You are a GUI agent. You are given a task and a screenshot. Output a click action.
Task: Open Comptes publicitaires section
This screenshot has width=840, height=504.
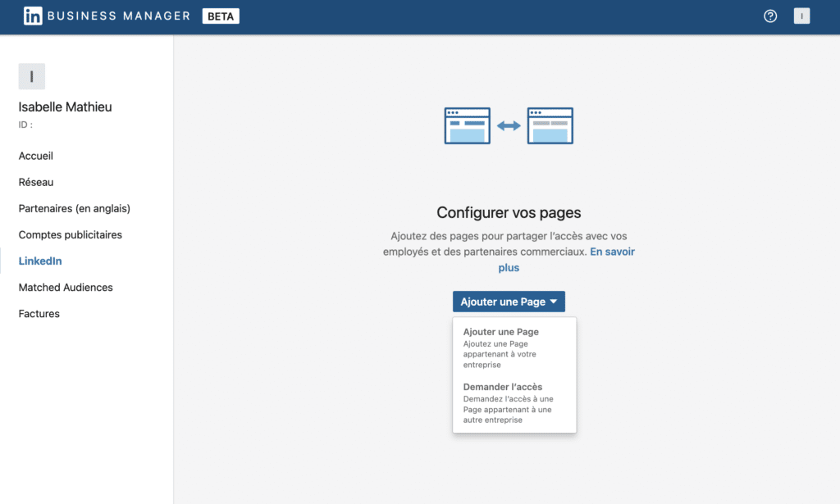pos(71,234)
